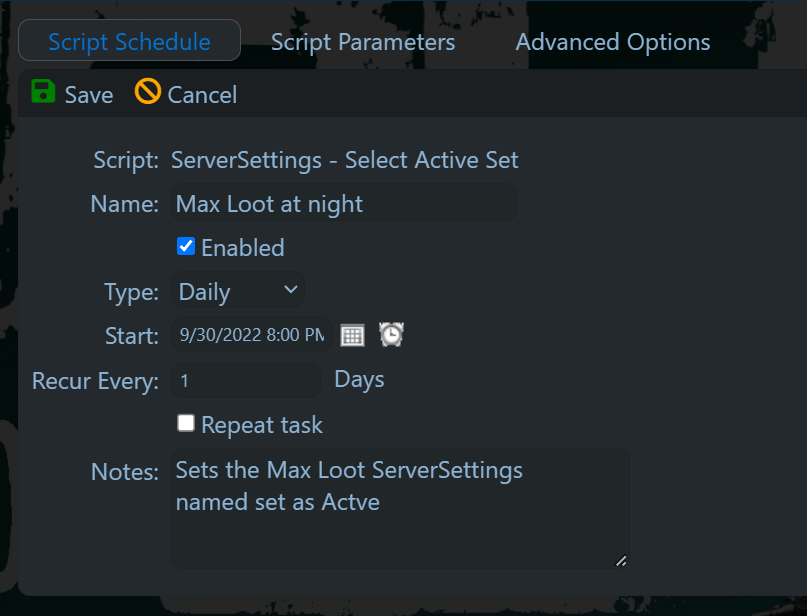The height and width of the screenshot is (616, 807).
Task: Click inside the Notes text area
Action: [400, 508]
